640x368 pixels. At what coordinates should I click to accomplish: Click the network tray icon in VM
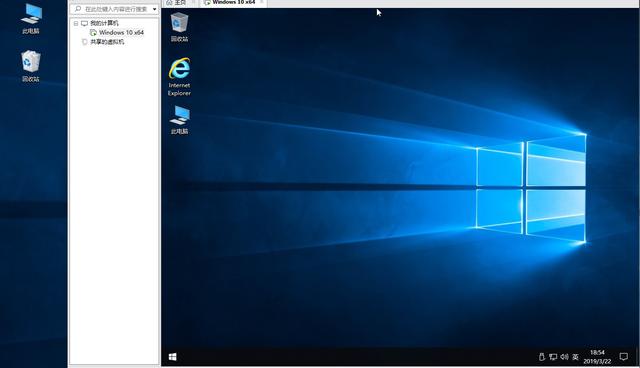point(553,357)
